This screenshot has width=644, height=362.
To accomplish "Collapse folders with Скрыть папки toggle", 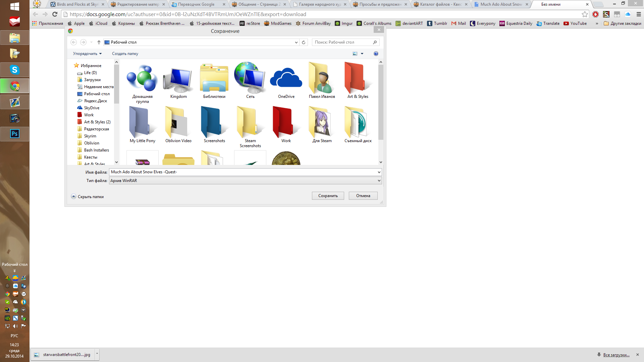I will click(88, 197).
